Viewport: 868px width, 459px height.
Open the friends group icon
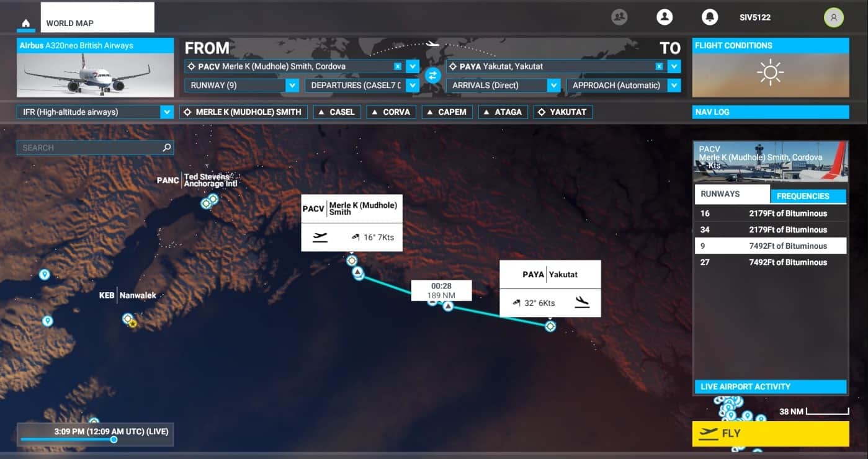coord(619,17)
